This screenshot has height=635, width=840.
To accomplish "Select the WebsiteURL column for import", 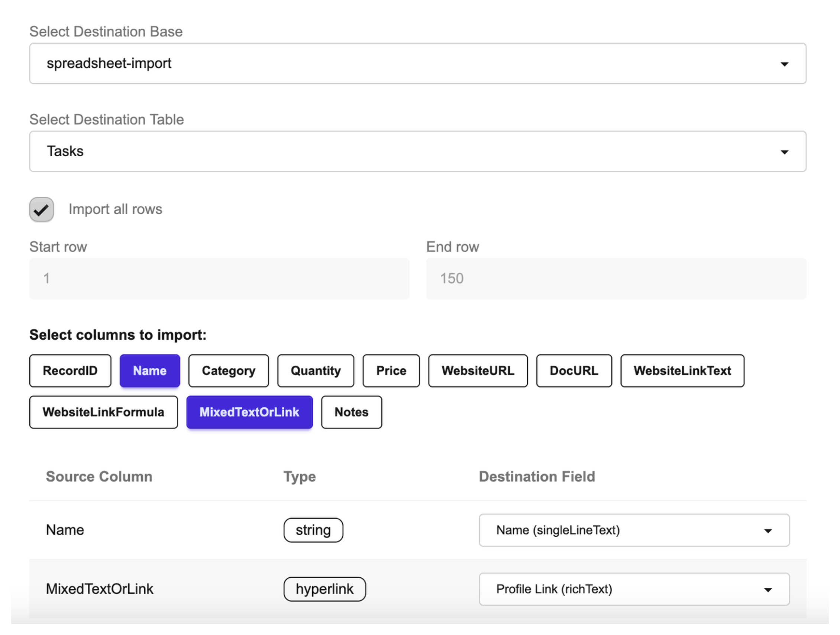I will point(478,371).
